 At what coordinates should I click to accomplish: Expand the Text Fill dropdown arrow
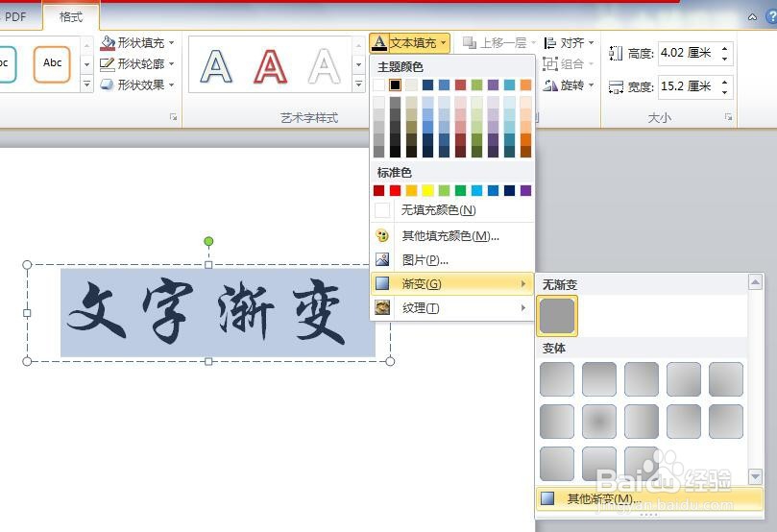(x=444, y=43)
